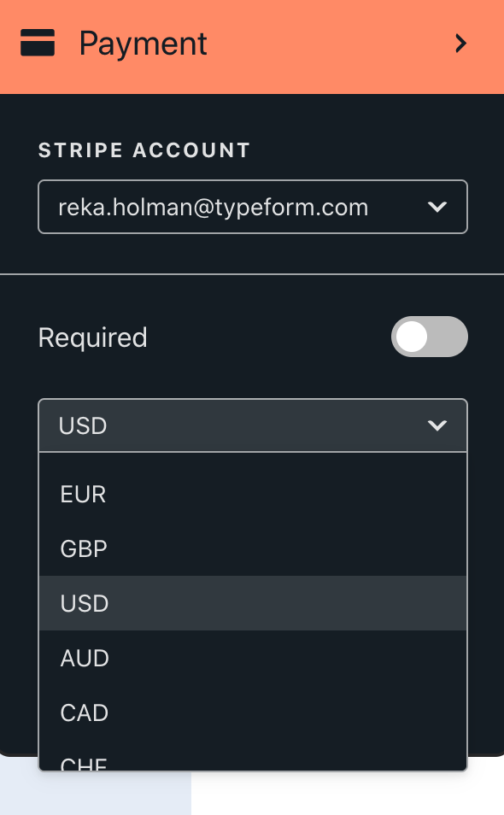504x815 pixels.
Task: Click the Payment header title
Action: [143, 44]
